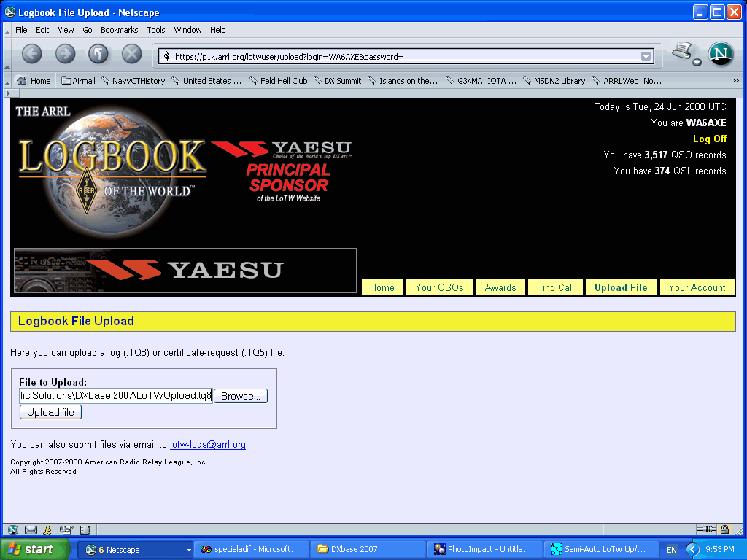Open the Your QSOs tab

[x=439, y=287]
